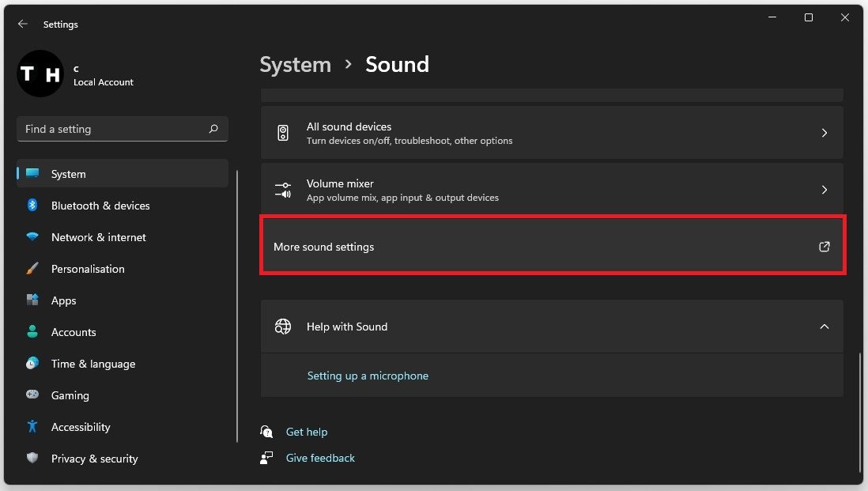The height and width of the screenshot is (491, 868).
Task: Select Network & internet in sidebar
Action: click(x=98, y=237)
